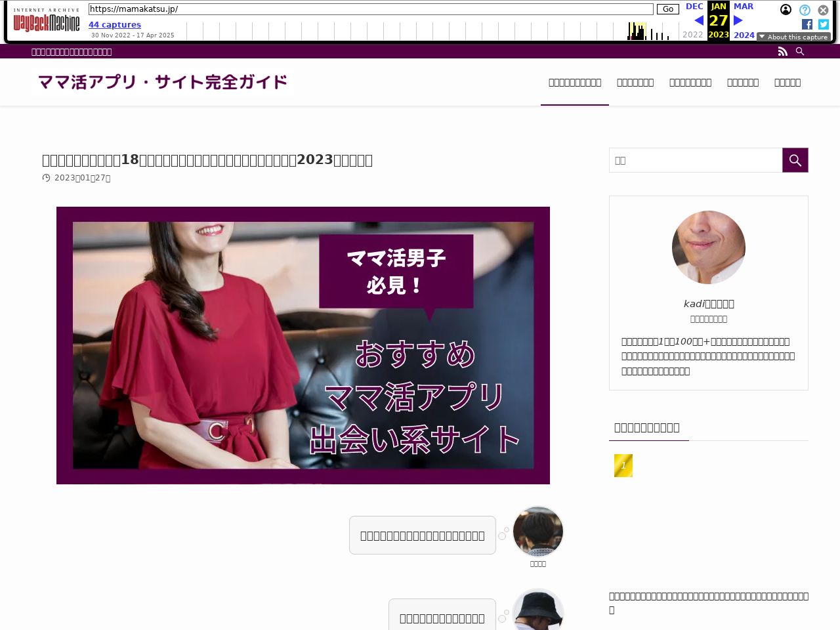Screen dimensions: 840x630
Task: Expand the About this capture dropdown
Action: pos(793,37)
